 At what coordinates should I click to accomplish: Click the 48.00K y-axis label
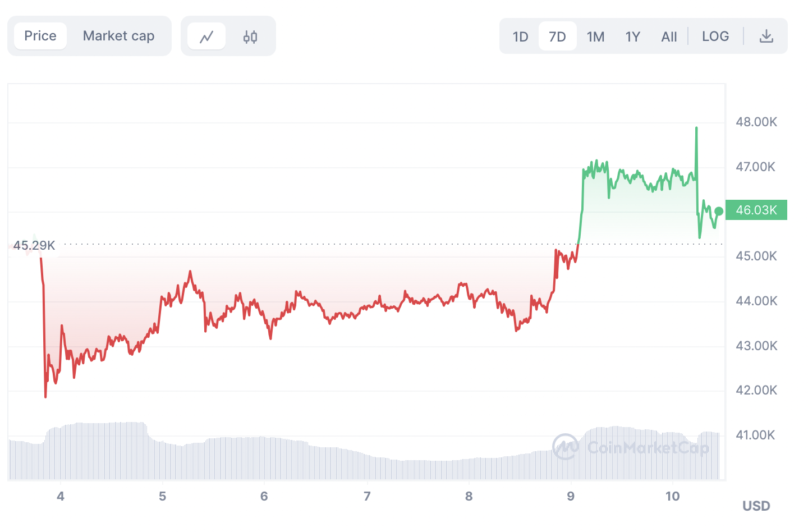pos(756,122)
